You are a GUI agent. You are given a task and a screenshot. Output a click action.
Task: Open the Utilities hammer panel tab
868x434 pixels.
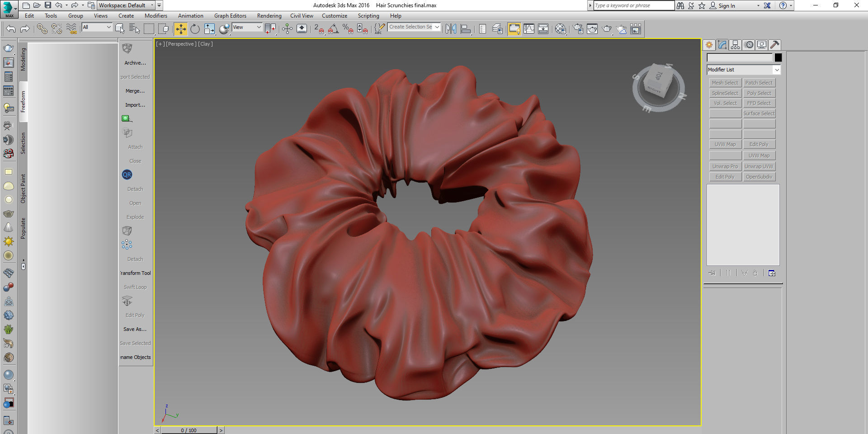(x=775, y=45)
